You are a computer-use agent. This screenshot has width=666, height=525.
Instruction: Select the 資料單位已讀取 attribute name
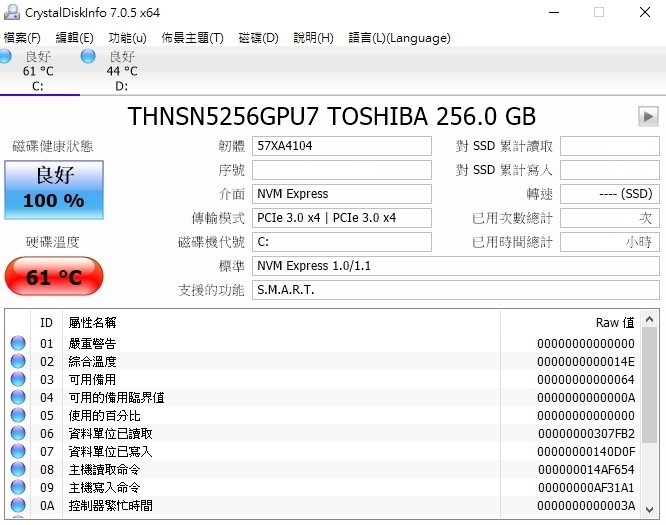[110, 434]
